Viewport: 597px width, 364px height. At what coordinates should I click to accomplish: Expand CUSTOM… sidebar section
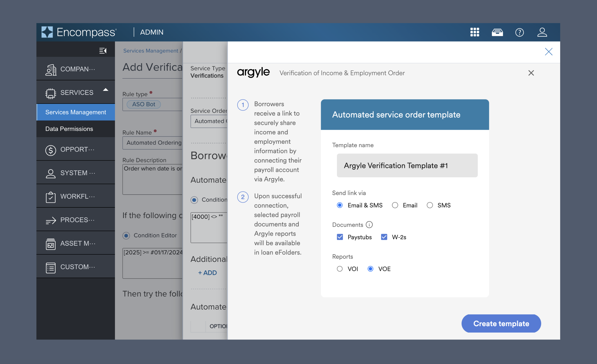(76, 267)
